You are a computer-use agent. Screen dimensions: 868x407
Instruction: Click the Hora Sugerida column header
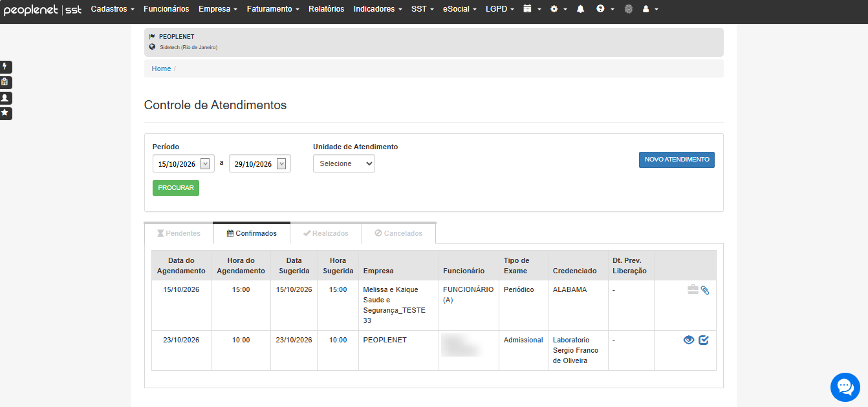pos(338,266)
